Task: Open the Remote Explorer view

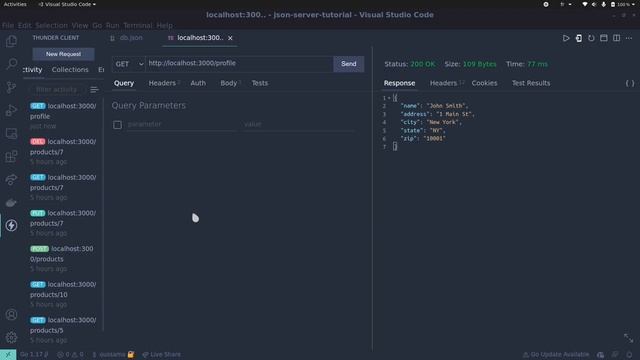Action: (x=11, y=133)
